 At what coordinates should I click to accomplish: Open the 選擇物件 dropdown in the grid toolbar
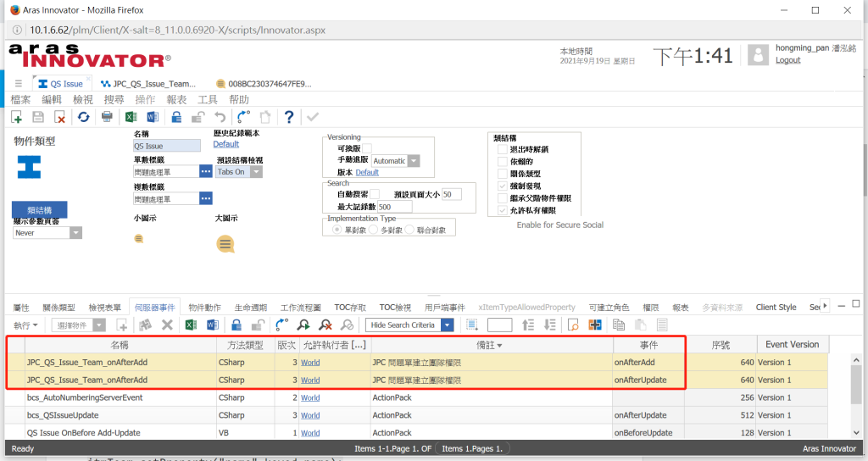coord(98,325)
